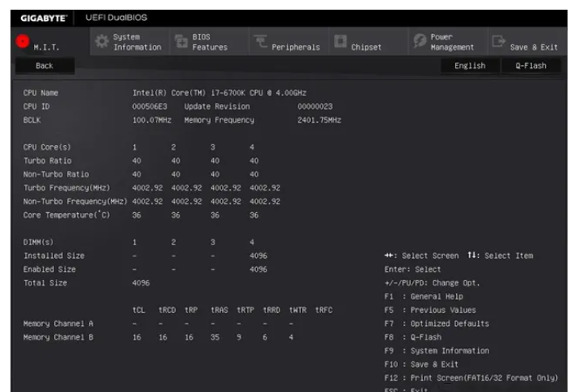This screenshot has height=392, width=574.
Task: Click the CPU Name entry
Action: (41, 93)
